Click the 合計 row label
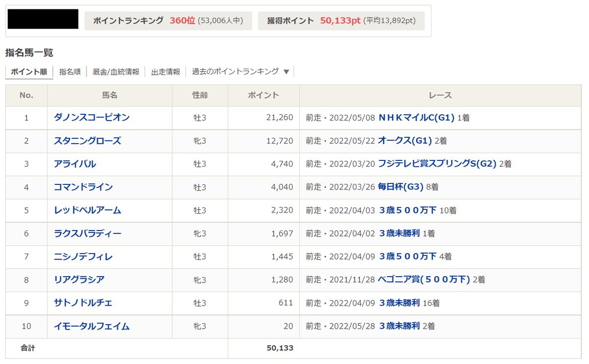 (27, 348)
